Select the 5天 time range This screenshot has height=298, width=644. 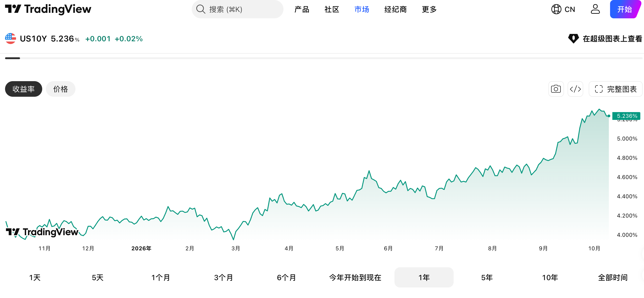coord(98,277)
